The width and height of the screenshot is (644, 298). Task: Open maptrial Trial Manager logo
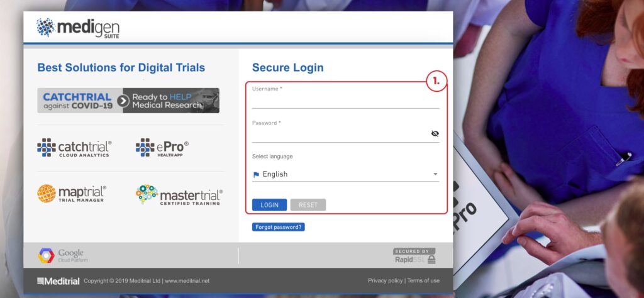pos(72,194)
